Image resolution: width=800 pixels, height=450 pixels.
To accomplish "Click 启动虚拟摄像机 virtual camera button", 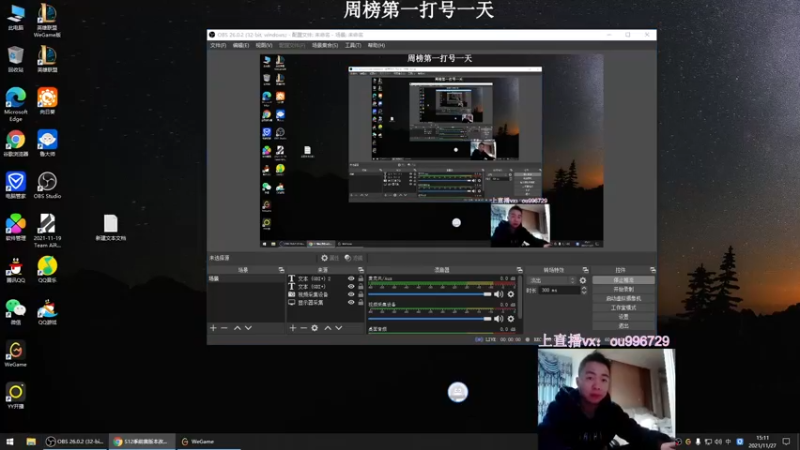I will [623, 298].
